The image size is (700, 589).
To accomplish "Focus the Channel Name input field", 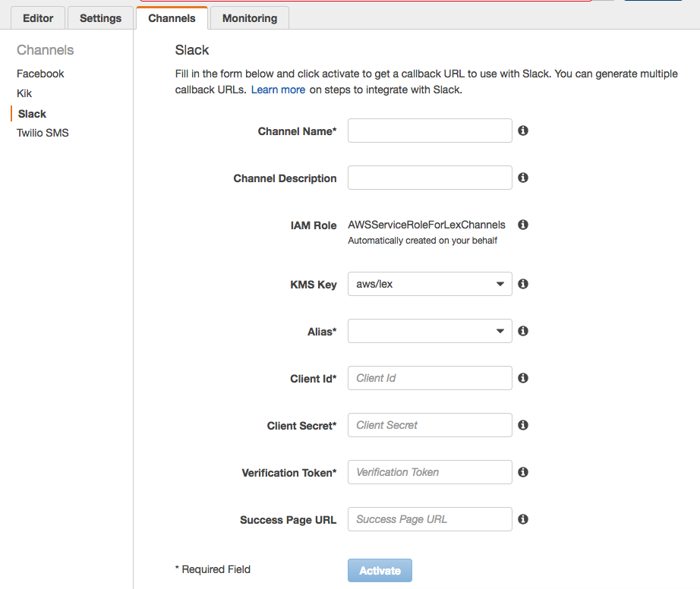I will [430, 131].
